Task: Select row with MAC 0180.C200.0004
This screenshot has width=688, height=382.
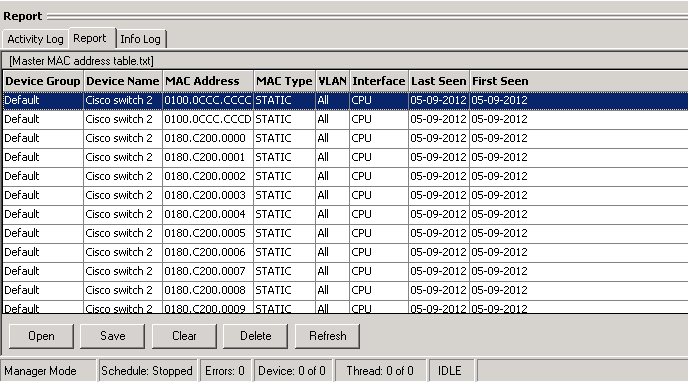Action: 345,214
